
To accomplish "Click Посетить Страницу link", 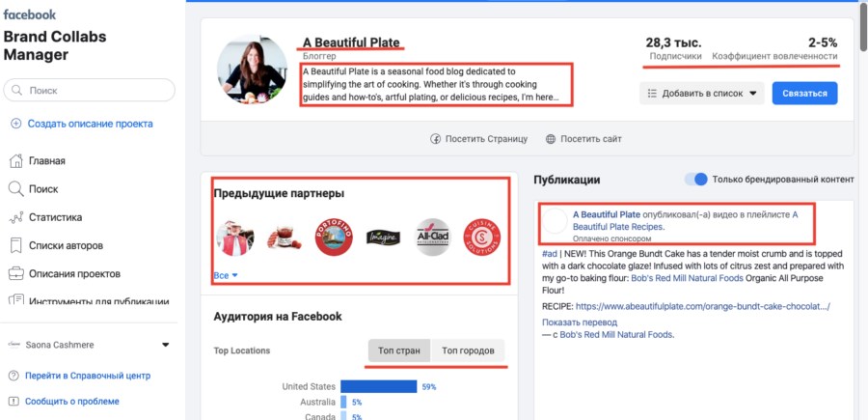I will (487, 138).
